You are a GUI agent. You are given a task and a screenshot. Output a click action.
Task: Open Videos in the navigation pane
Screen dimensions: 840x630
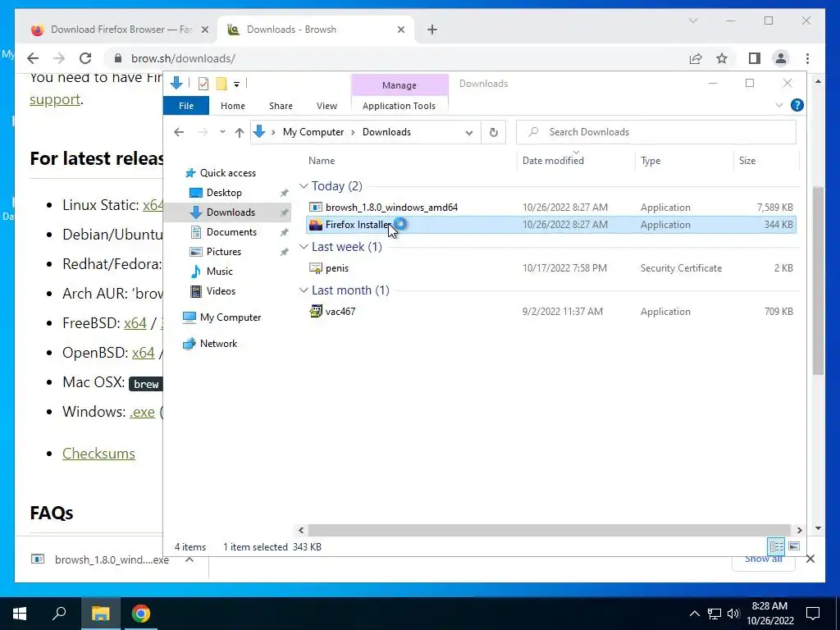221,291
